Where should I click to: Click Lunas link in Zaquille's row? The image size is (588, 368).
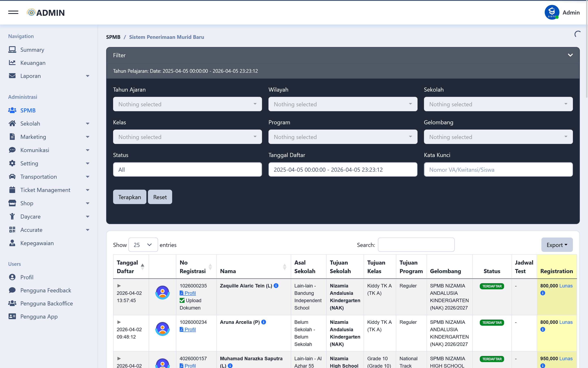click(566, 286)
